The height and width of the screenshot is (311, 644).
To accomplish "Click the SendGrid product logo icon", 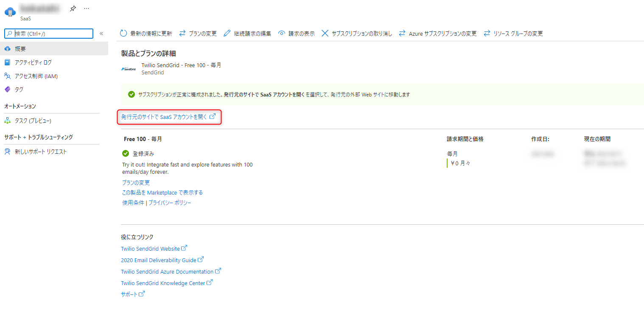I will coord(129,68).
